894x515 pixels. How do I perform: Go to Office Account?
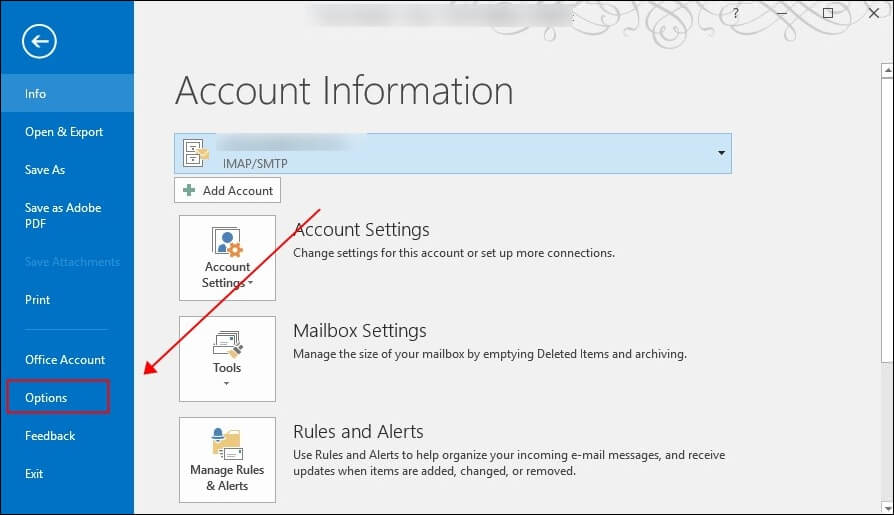point(65,360)
